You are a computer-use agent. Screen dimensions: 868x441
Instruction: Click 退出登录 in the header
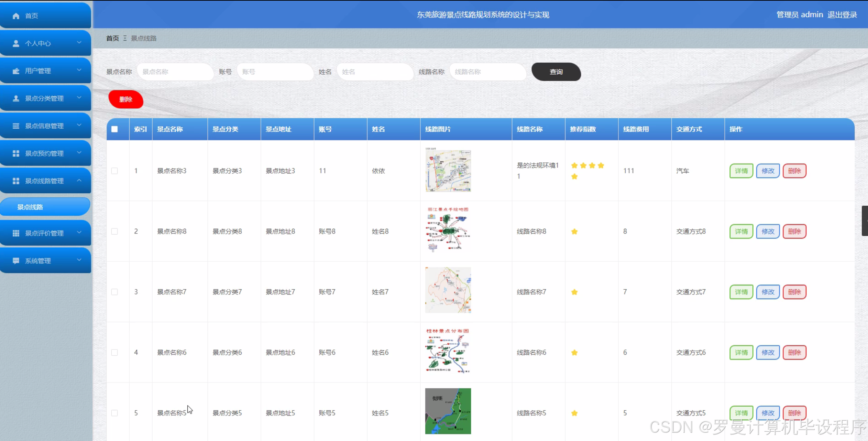(842, 15)
